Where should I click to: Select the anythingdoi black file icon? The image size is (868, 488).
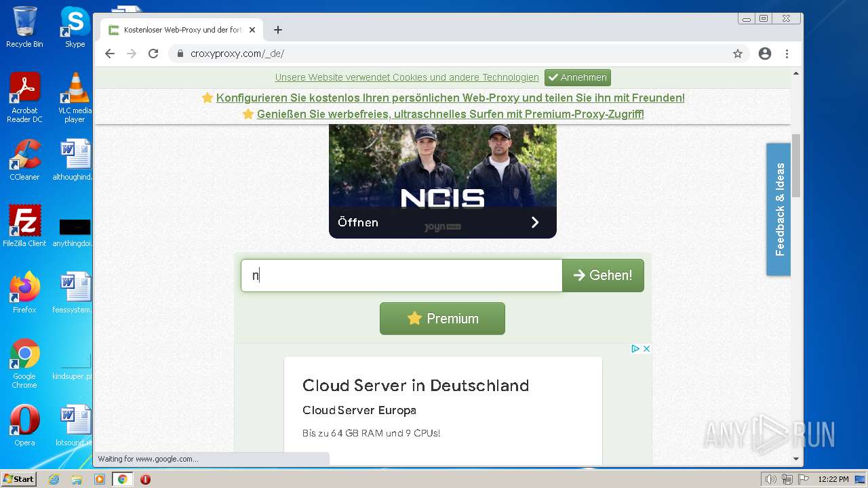pyautogui.click(x=75, y=230)
